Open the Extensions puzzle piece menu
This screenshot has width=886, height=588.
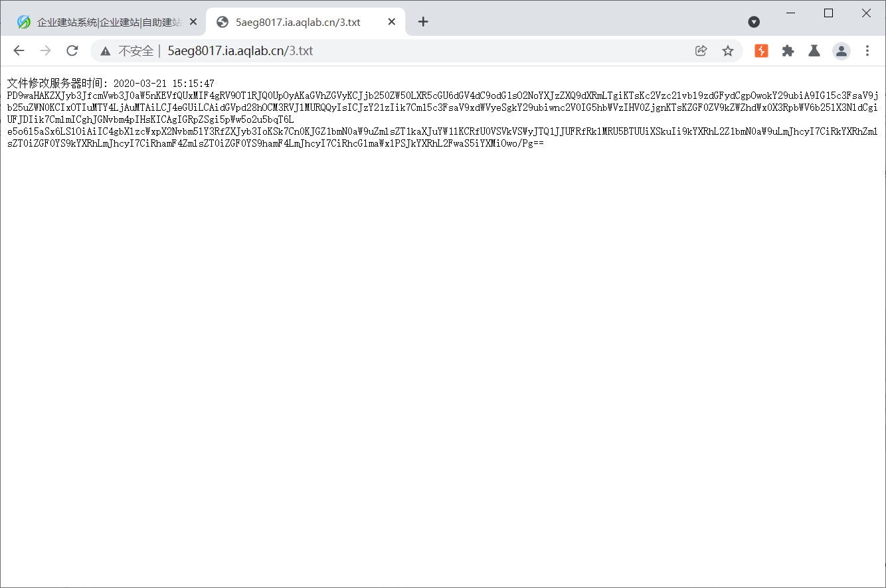[788, 50]
